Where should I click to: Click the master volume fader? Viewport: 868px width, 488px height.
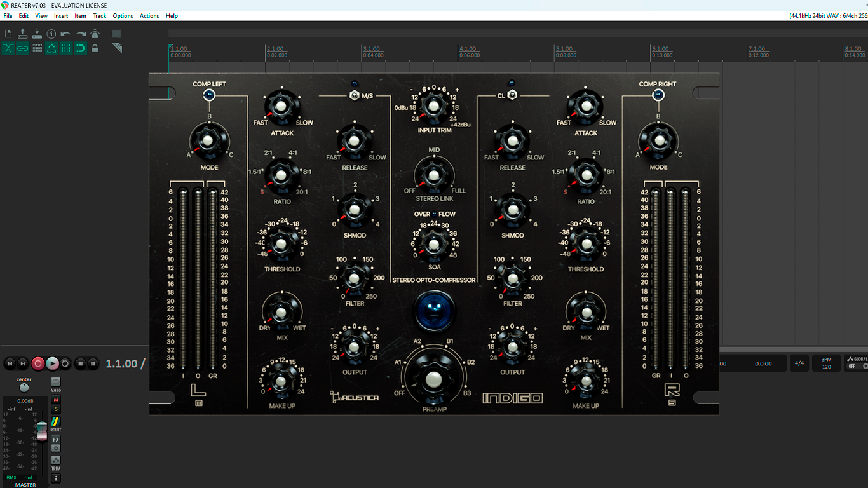click(x=42, y=431)
